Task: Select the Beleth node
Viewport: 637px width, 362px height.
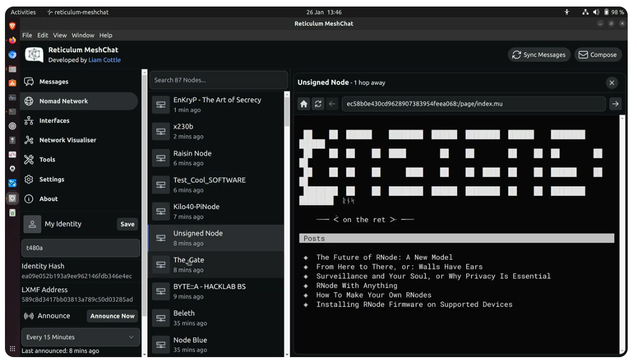Action: click(x=217, y=318)
